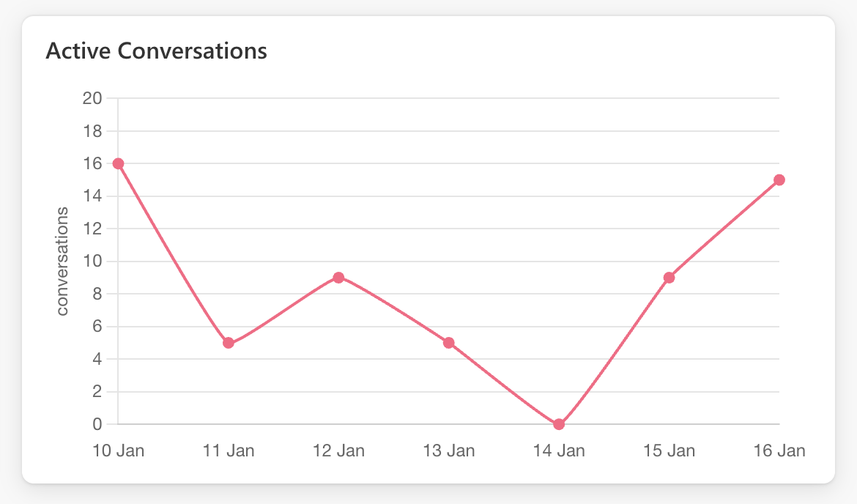The image size is (857, 504).
Task: Click the '12 Jan' x-axis label
Action: pos(338,451)
